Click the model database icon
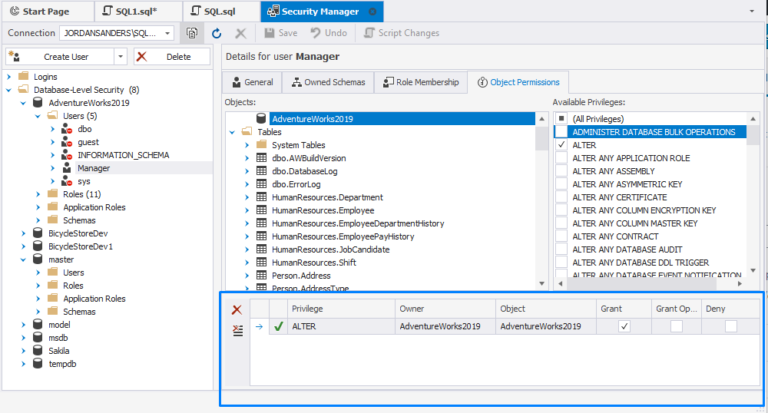The height and width of the screenshot is (413, 768). pyautogui.click(x=38, y=325)
